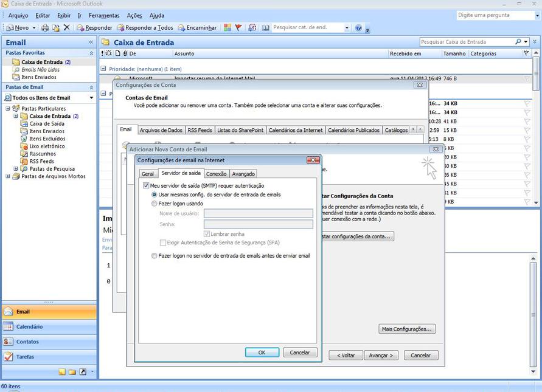Viewport: 542px width, 392px height.
Task: Open 'Todos os Itens de Email' dropdown
Action: click(x=91, y=98)
